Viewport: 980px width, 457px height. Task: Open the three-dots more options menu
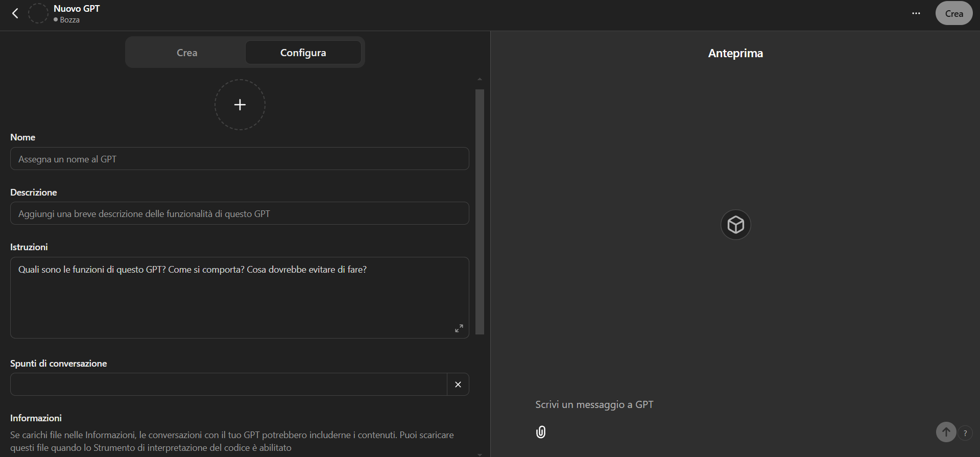click(916, 14)
